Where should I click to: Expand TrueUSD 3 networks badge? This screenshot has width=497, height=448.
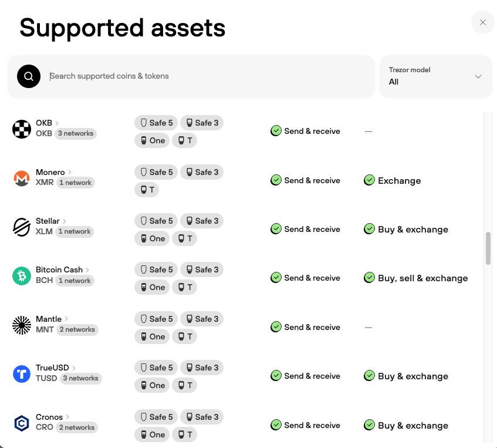tap(80, 378)
